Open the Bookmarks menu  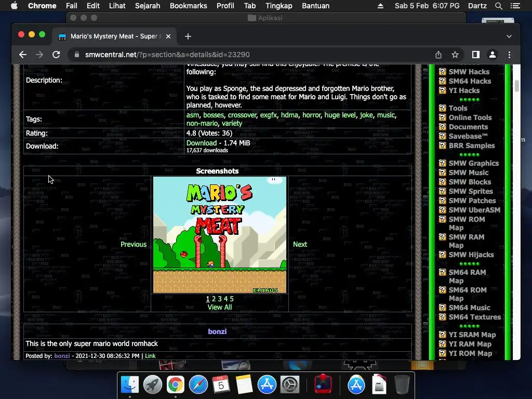(188, 6)
